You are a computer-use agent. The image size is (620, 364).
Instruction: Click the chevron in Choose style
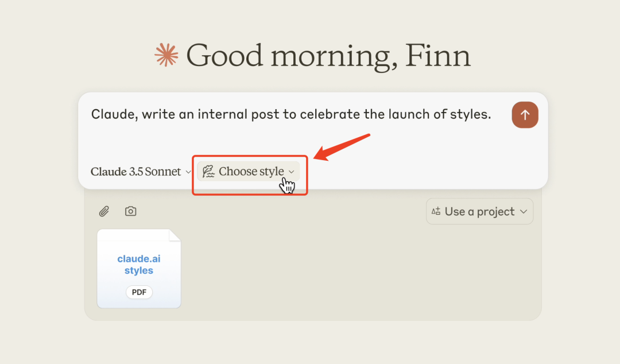(x=292, y=172)
